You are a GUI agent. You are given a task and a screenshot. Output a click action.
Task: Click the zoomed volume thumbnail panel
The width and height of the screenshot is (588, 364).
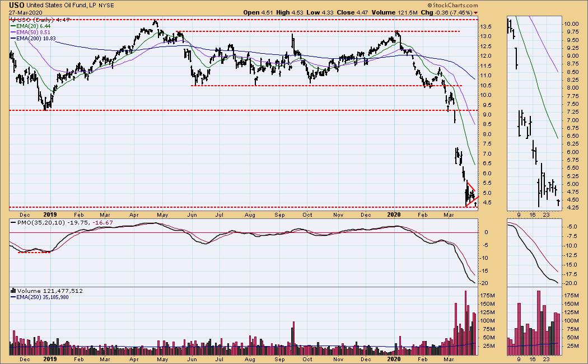pos(534,321)
